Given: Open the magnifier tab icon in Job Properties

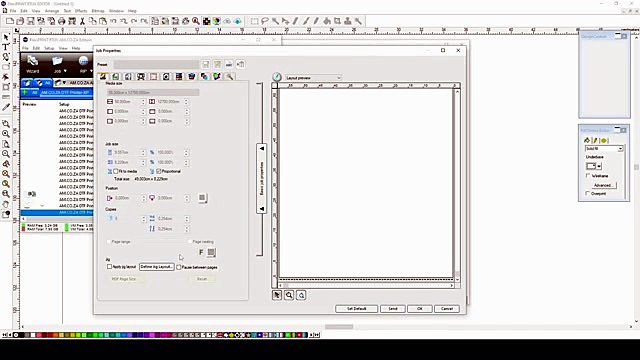Looking at the screenshot, I should 229,77.
